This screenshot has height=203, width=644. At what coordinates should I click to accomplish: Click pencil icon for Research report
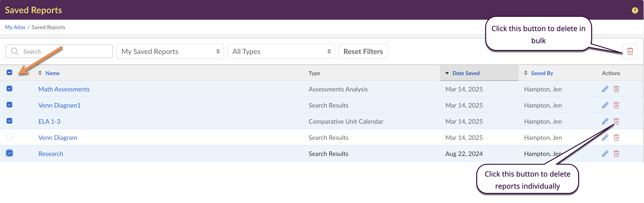(x=605, y=154)
